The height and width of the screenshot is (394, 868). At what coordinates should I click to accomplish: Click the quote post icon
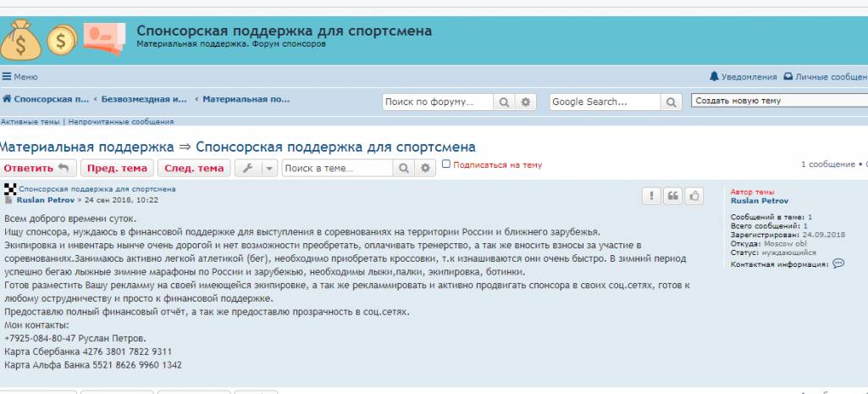pyautogui.click(x=672, y=196)
